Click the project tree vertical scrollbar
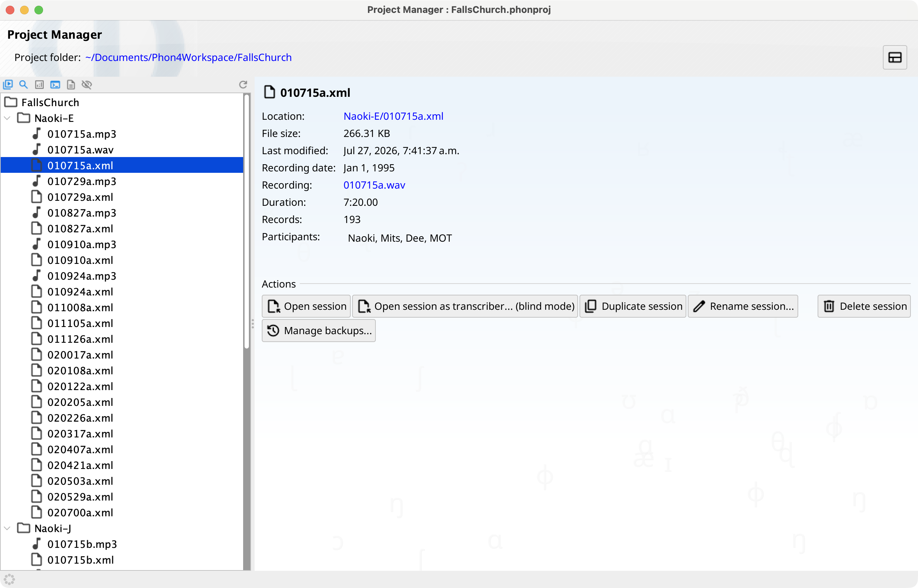 pyautogui.click(x=247, y=222)
